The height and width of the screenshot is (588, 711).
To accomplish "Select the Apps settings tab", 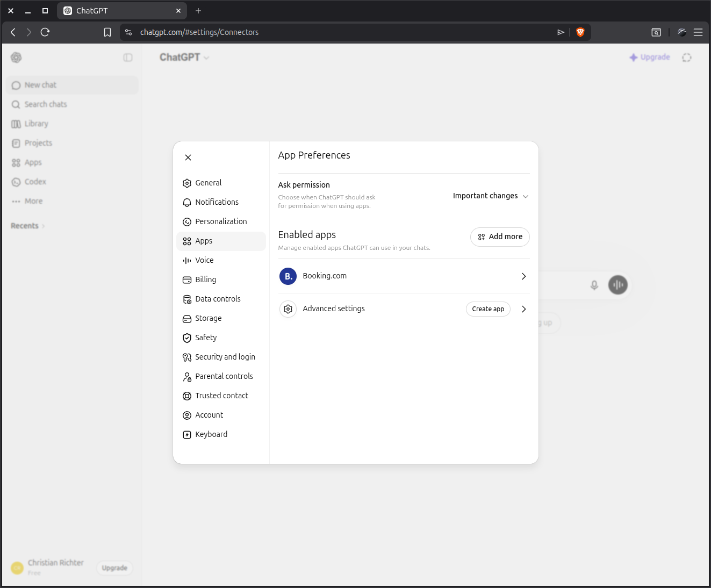I will (221, 241).
